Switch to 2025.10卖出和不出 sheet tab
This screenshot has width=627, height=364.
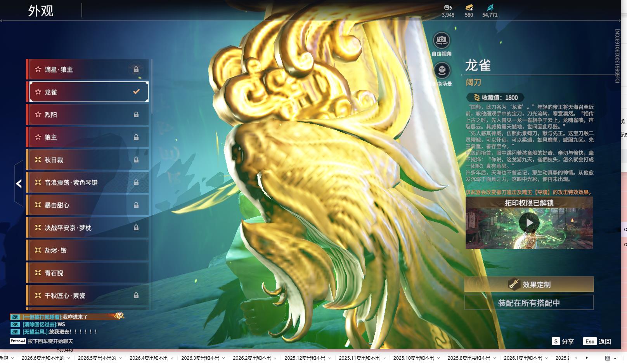[x=414, y=358]
